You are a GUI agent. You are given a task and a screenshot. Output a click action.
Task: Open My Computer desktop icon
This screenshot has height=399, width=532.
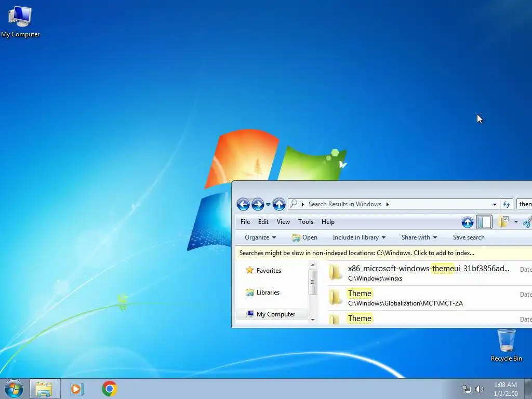click(x=20, y=22)
